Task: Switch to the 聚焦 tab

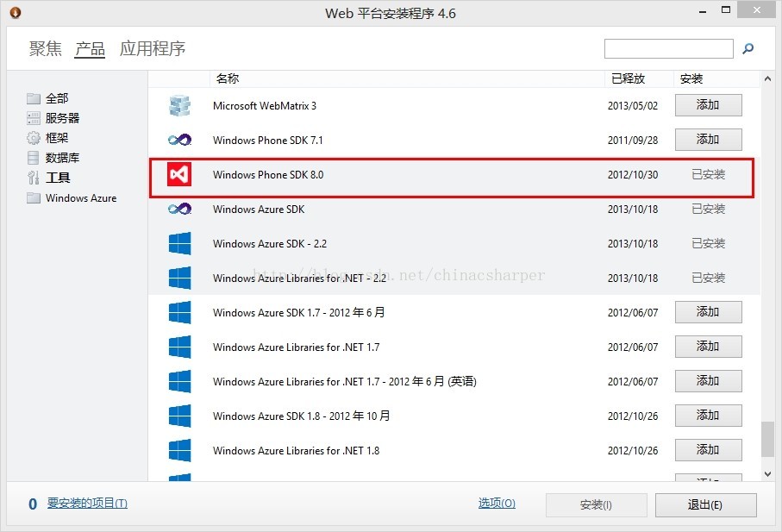Action: pos(46,48)
